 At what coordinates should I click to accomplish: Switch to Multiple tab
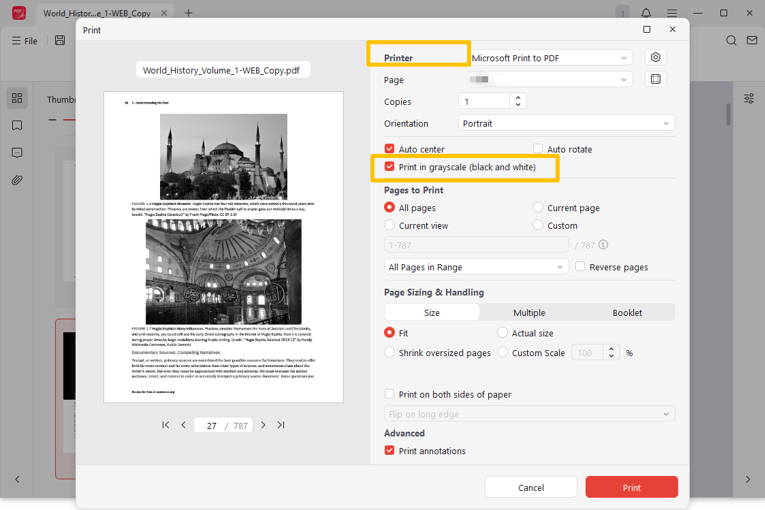pyautogui.click(x=529, y=312)
